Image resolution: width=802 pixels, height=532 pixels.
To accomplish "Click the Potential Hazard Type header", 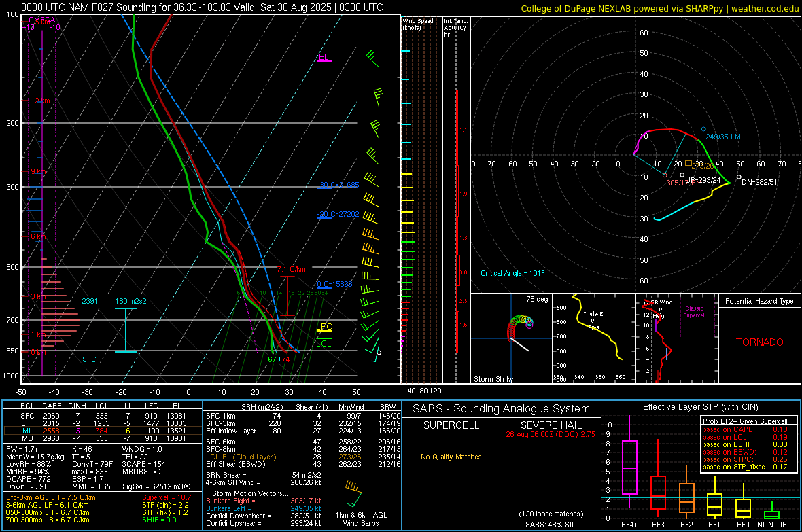I will 759,301.
